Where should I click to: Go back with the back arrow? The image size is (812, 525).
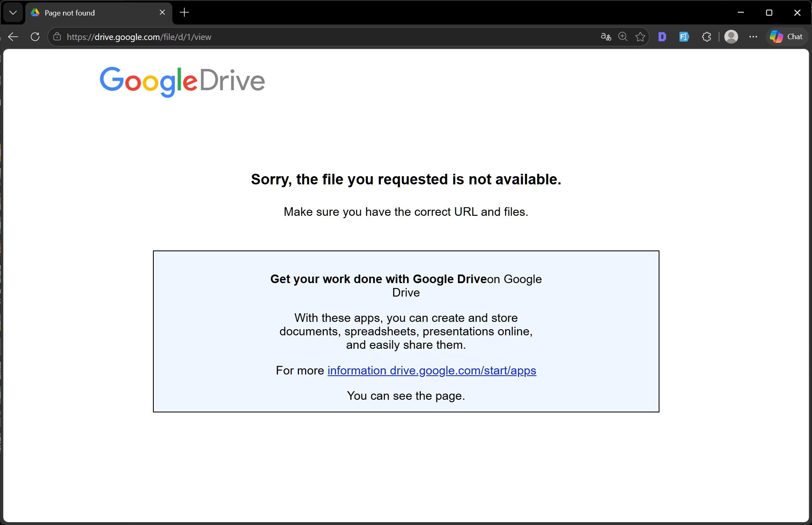pos(13,37)
